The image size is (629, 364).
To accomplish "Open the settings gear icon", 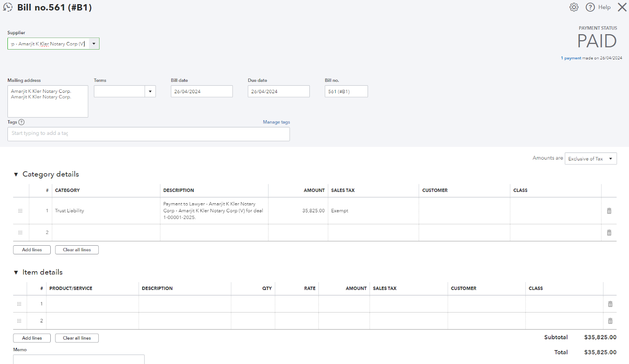I will 574,7.
